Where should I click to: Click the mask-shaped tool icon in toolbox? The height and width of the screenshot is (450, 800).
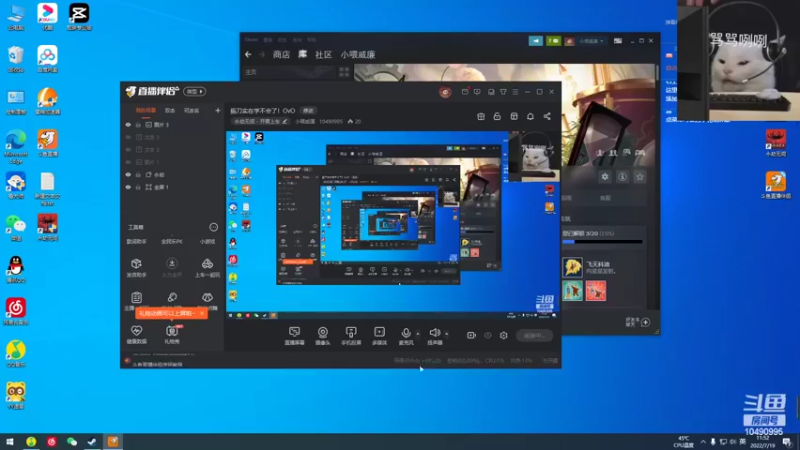(x=207, y=297)
